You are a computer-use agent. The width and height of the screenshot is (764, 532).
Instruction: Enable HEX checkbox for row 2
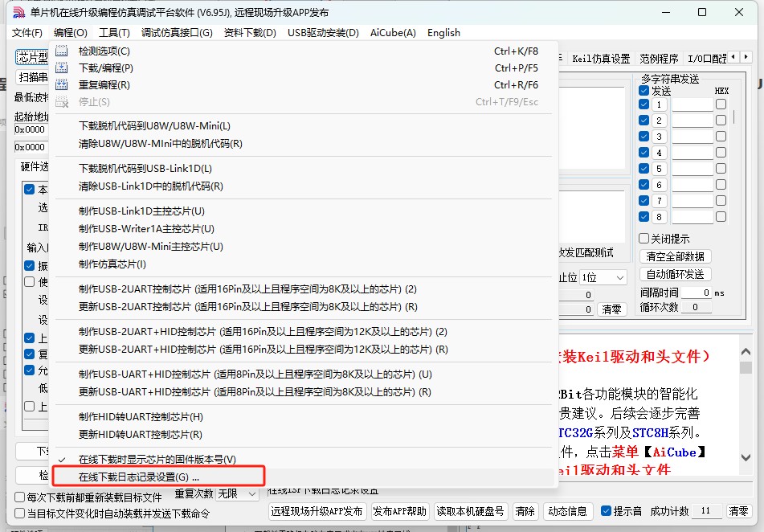[x=721, y=121]
